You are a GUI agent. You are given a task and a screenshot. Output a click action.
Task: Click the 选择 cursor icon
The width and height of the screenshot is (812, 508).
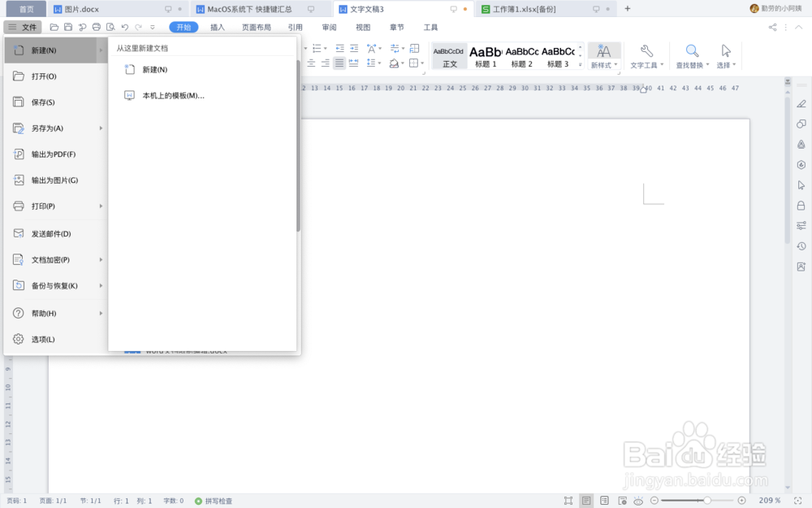click(x=725, y=50)
